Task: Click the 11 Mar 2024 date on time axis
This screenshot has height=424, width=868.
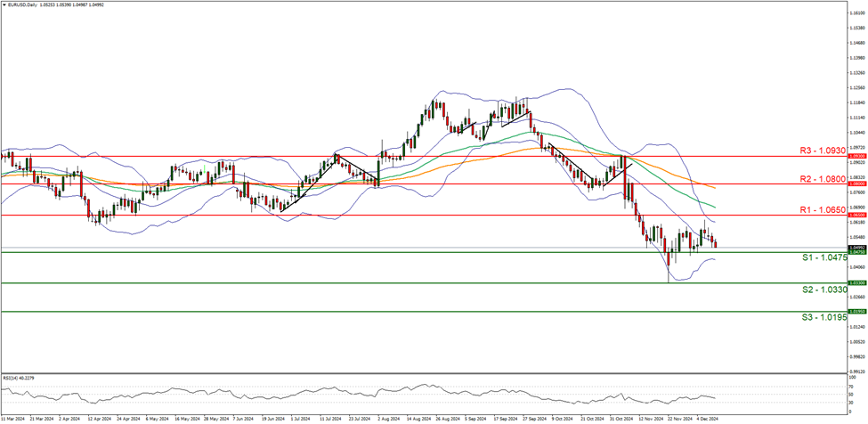Action: [13, 417]
